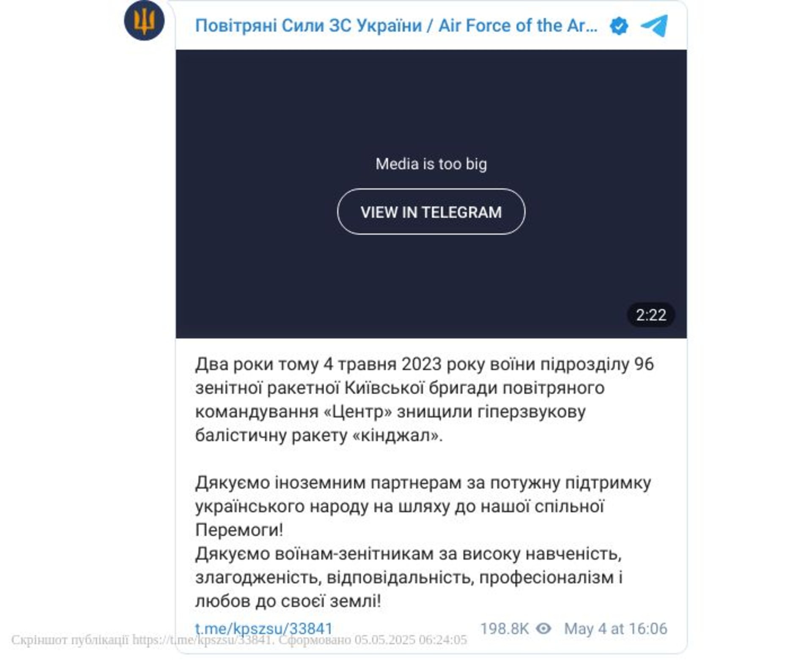Image resolution: width=812 pixels, height=660 pixels.
Task: Click the 'Media is too big' message
Action: pos(431,164)
